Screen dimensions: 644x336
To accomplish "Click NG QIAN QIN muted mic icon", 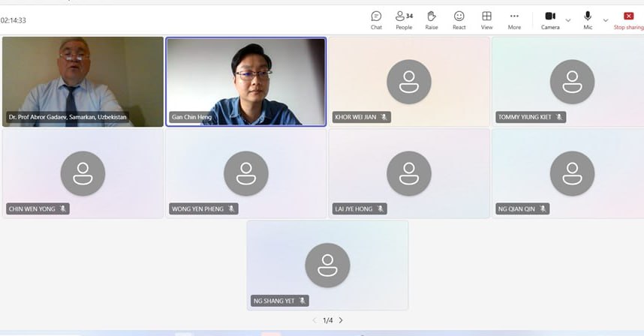I will tap(543, 208).
